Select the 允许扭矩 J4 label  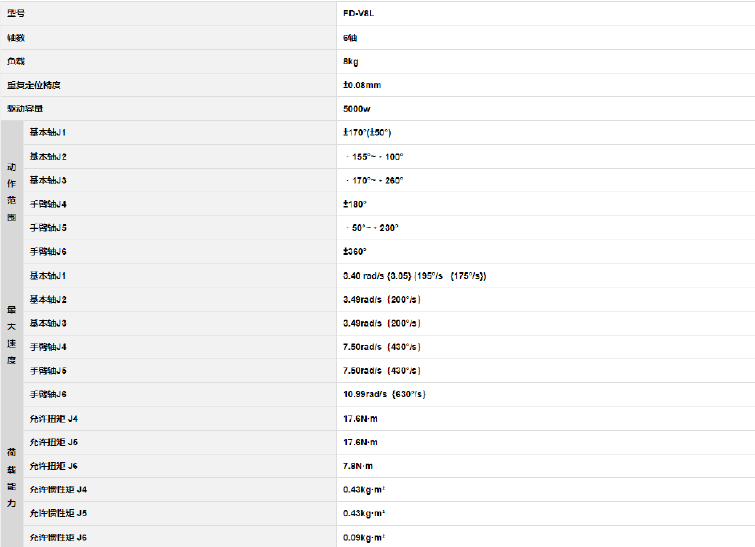53,418
